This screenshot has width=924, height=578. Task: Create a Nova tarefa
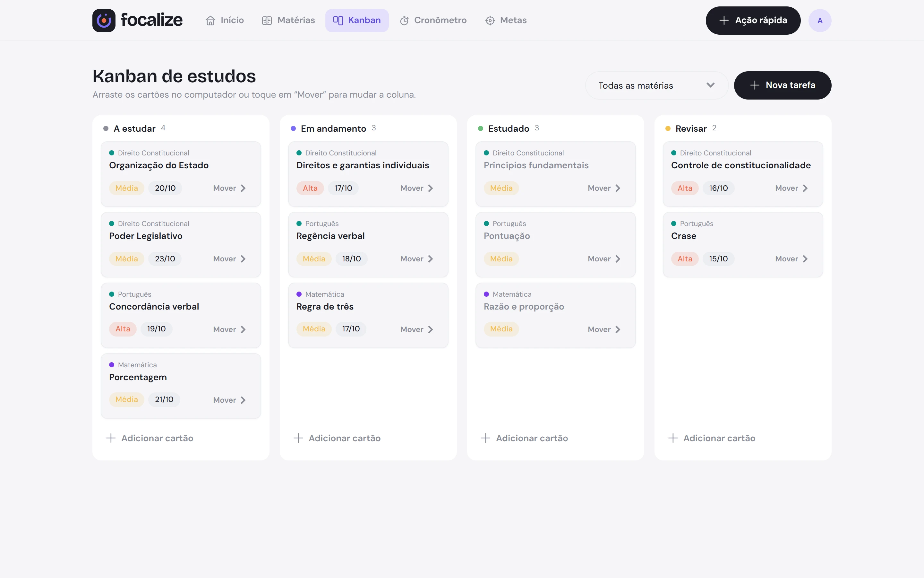pyautogui.click(x=782, y=85)
